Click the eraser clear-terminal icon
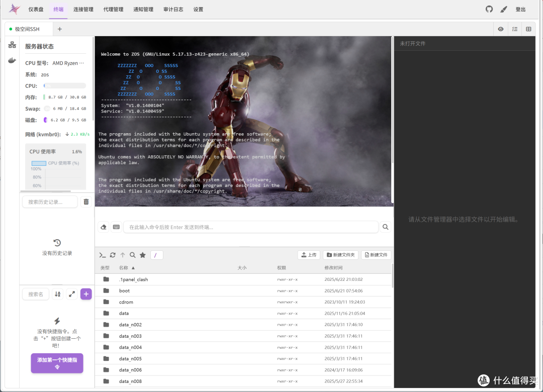543x392 pixels. point(104,227)
